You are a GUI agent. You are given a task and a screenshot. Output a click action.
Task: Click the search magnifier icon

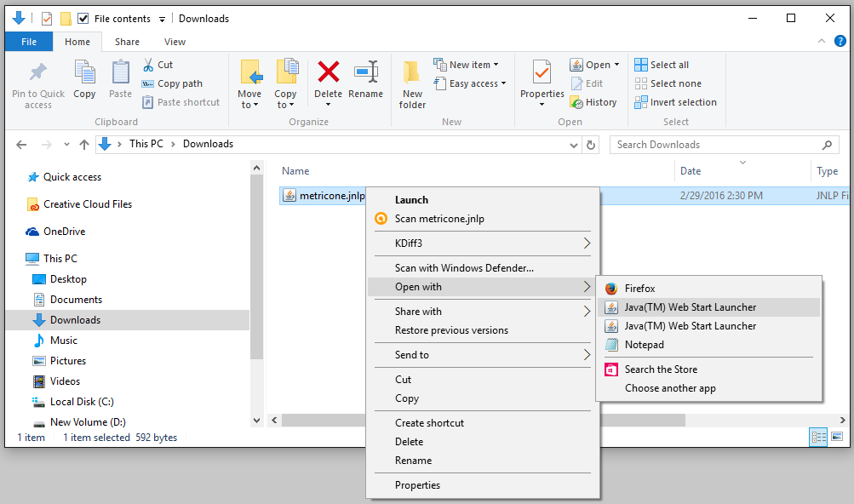click(827, 145)
